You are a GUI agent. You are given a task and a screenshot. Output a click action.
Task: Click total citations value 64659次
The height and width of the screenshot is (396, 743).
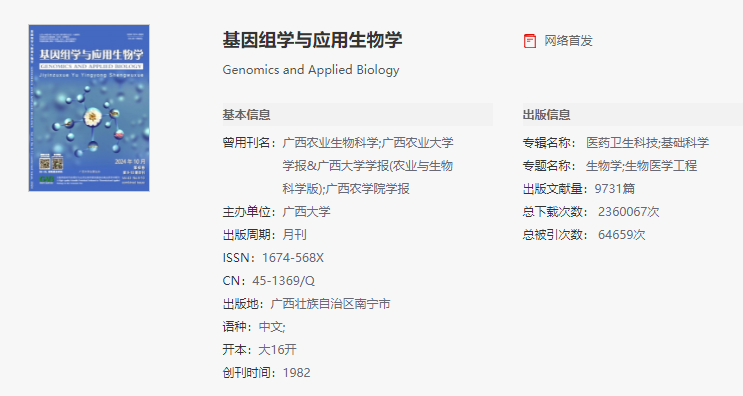click(x=622, y=235)
